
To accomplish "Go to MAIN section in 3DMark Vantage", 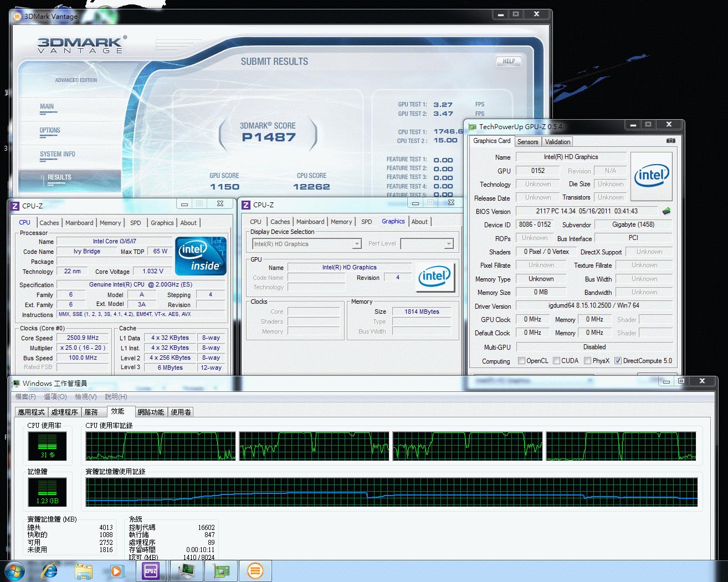I will point(47,106).
